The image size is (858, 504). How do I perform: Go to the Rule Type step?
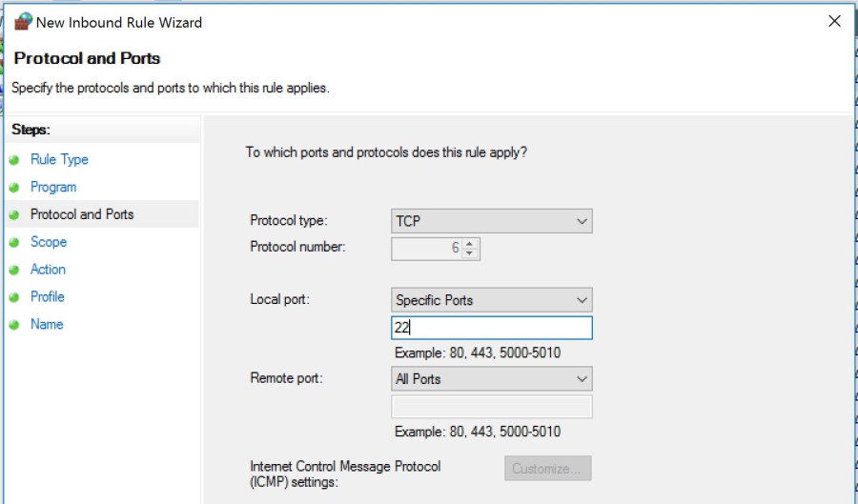click(x=59, y=160)
